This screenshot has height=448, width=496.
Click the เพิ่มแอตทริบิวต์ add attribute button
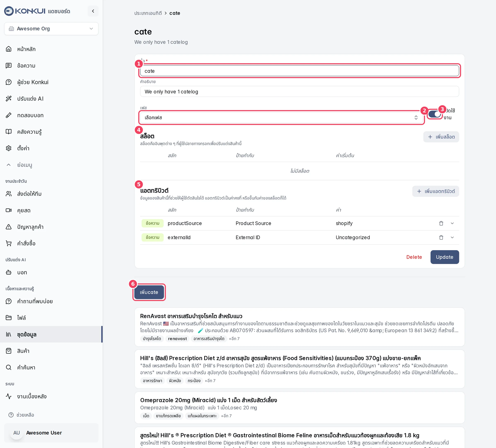(x=435, y=191)
